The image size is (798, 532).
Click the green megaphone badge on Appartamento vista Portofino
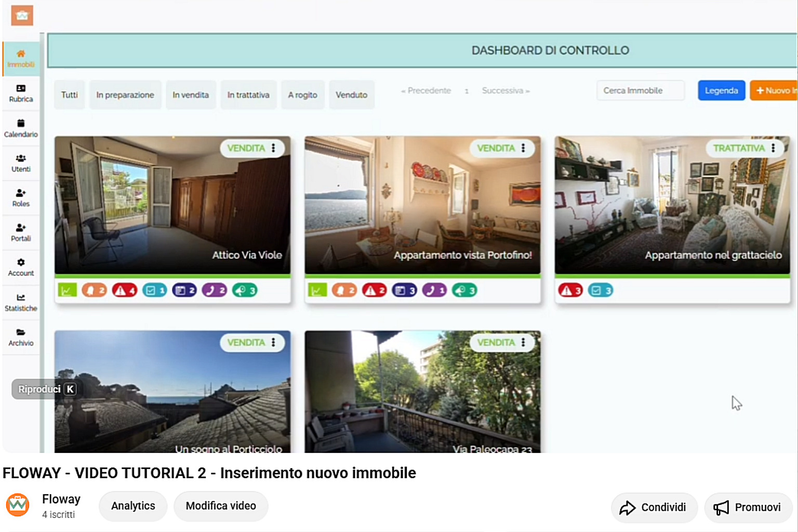pyautogui.click(x=464, y=290)
